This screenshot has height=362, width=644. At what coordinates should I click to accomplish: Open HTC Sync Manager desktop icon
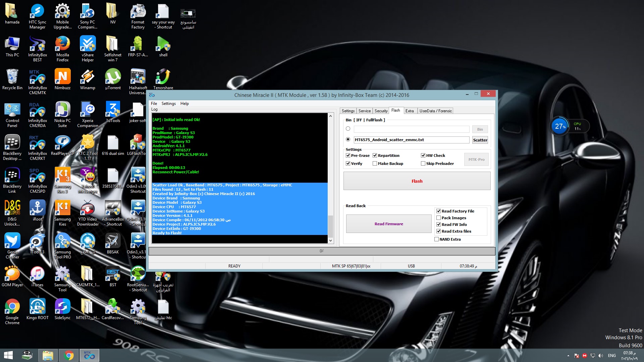[37, 16]
